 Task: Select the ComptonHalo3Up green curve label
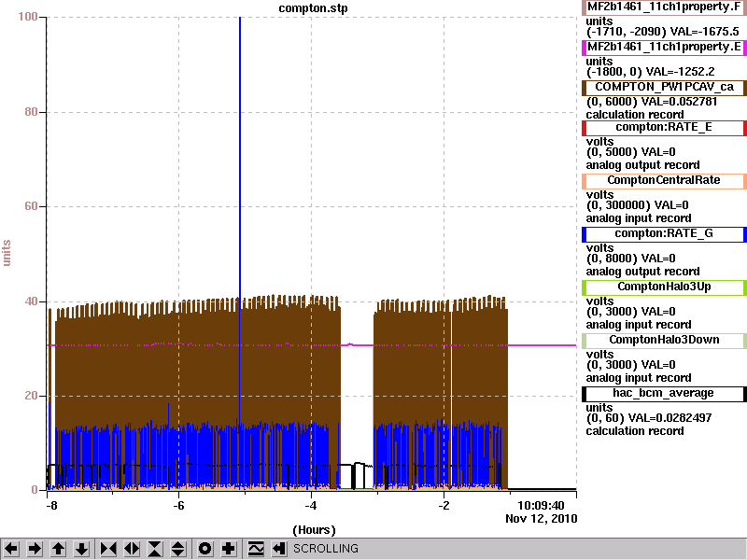pos(664,287)
